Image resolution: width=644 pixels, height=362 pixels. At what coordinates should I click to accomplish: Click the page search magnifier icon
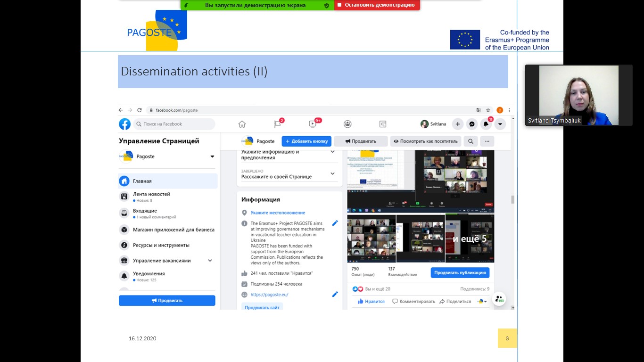tap(471, 141)
